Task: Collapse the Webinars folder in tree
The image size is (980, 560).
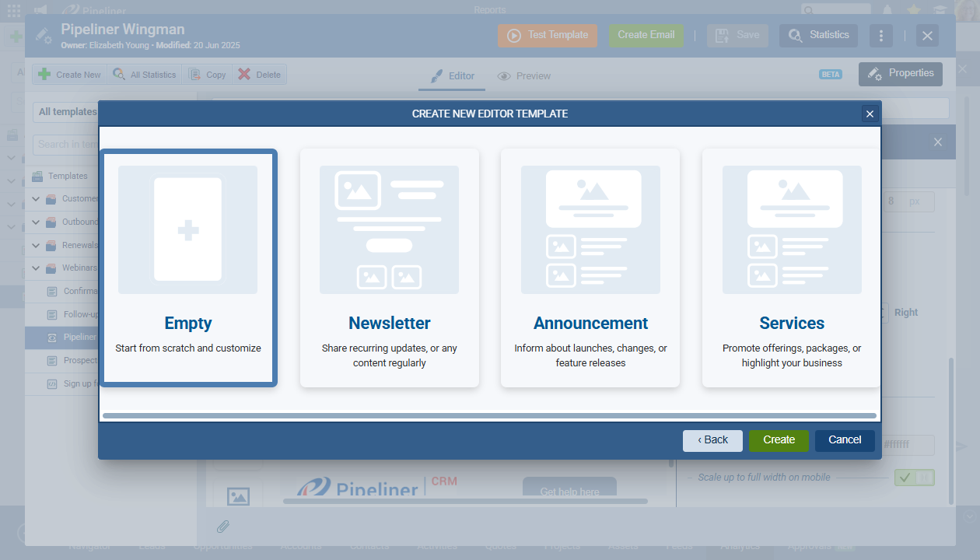Action: coord(36,268)
